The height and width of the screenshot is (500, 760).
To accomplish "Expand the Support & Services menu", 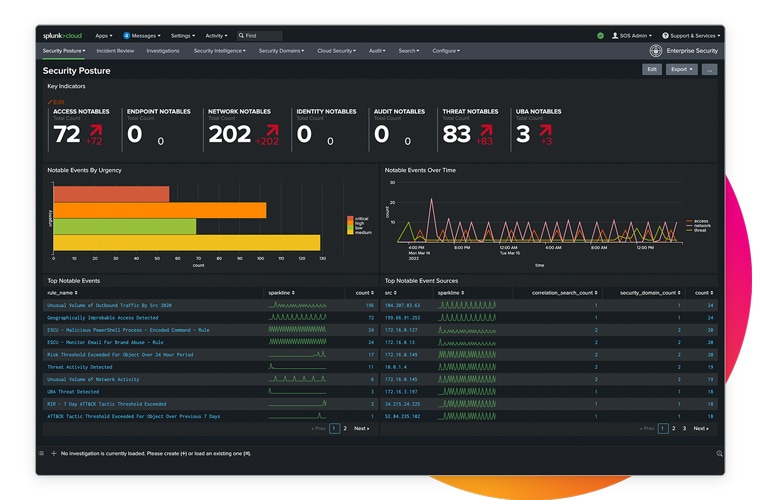I will tap(691, 35).
